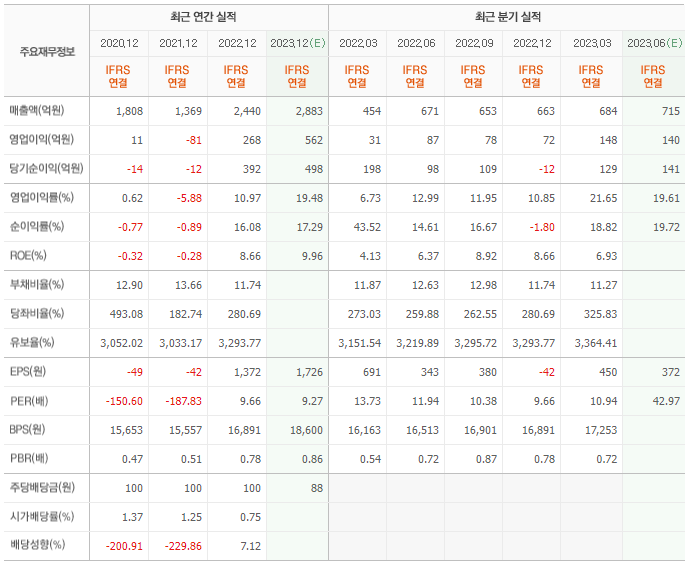Click the 영업이익률(%) row label
The width and height of the screenshot is (690, 565).
[x=42, y=198]
